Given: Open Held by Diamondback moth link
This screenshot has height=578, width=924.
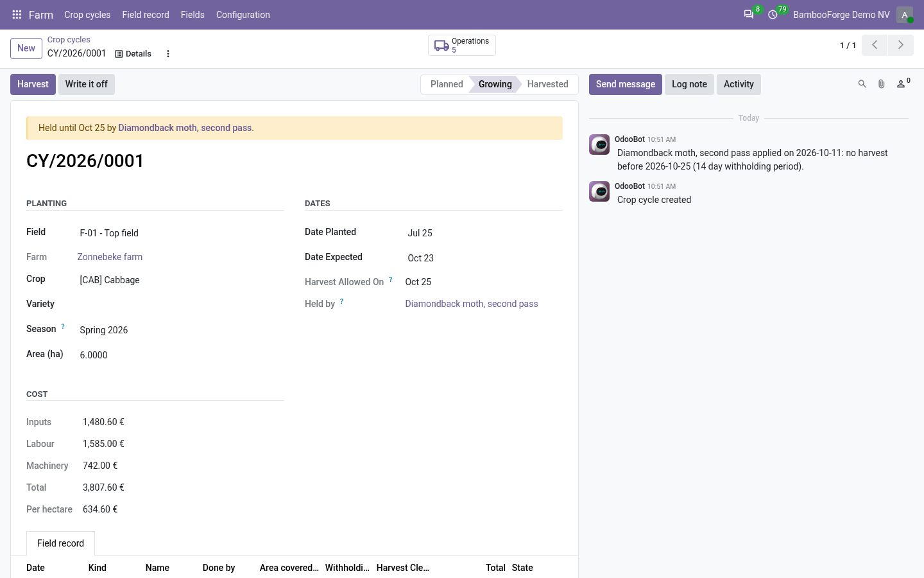Looking at the screenshot, I should click(472, 304).
